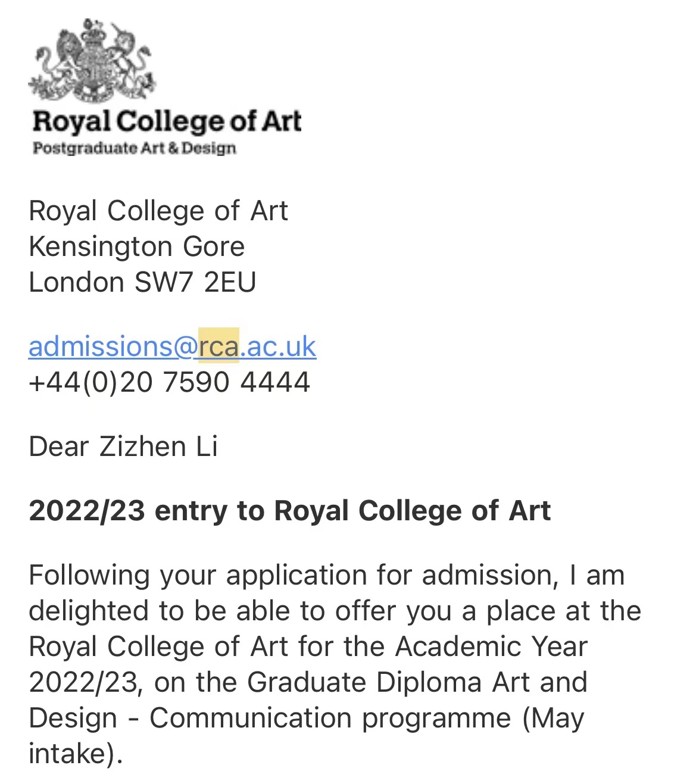
Task: Click the words 'Academic Year' in the paragraph
Action: [x=491, y=646]
